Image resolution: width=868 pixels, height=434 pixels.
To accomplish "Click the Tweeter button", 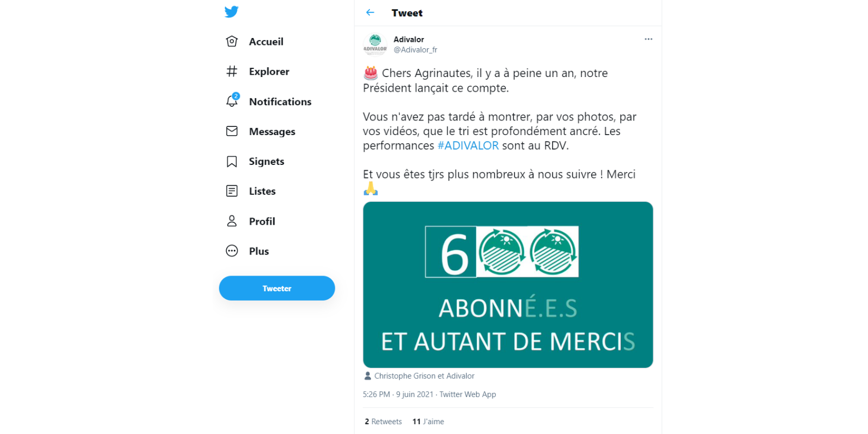I will pyautogui.click(x=277, y=288).
